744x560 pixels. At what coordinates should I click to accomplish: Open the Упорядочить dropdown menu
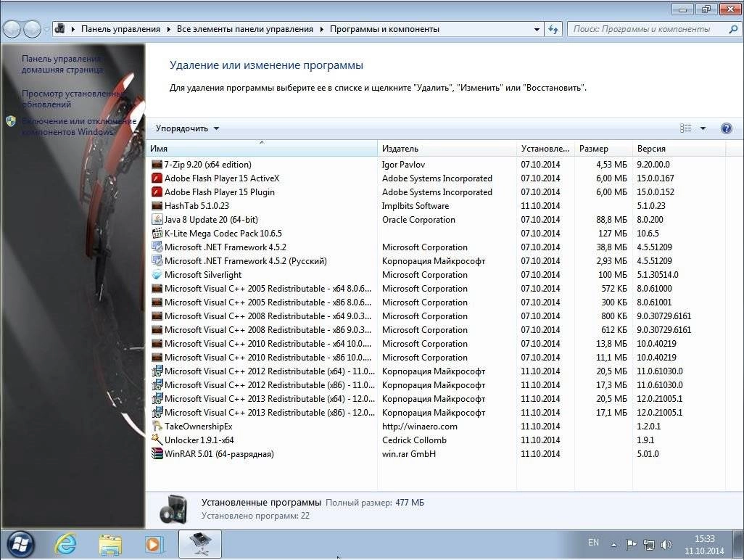187,128
